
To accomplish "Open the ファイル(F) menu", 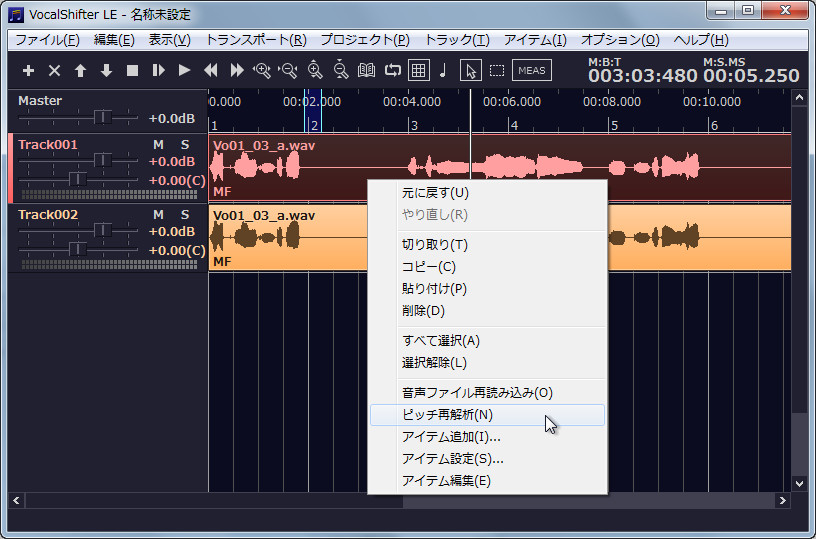I will 47,40.
